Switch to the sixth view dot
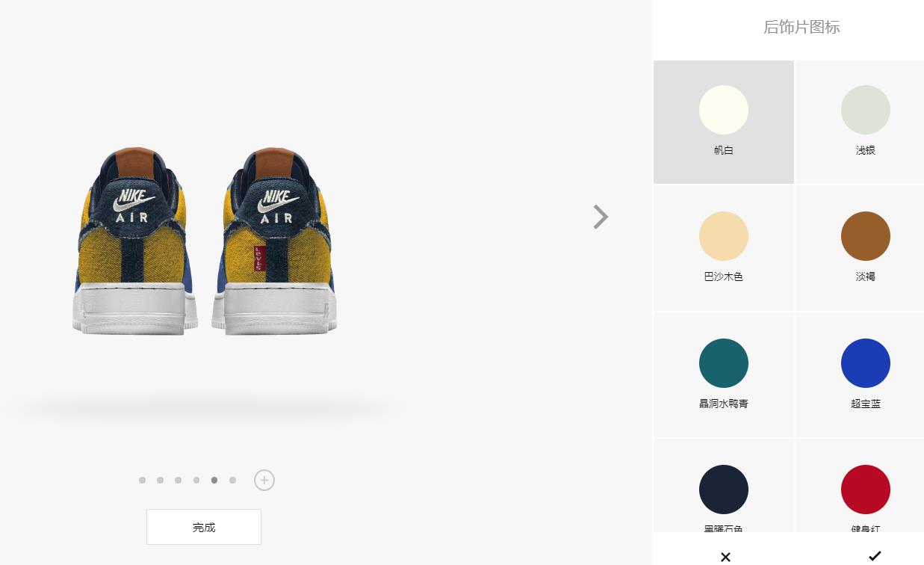Viewport: 924px width, 565px height. point(232,480)
